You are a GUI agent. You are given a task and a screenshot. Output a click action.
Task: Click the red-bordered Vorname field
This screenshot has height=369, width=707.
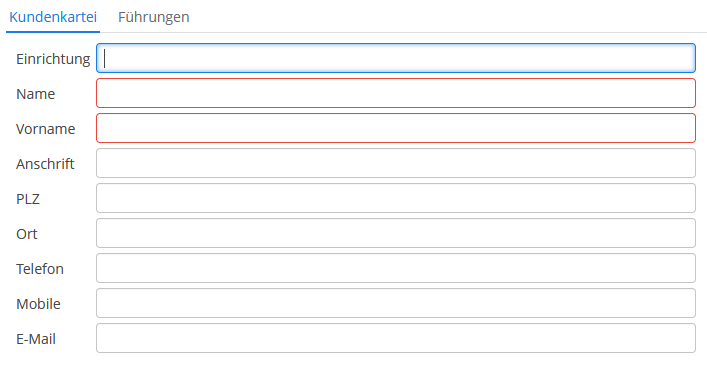click(x=396, y=129)
